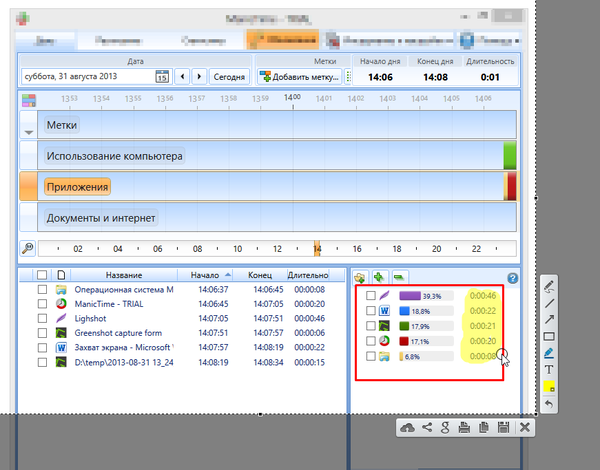Screen dimensions: 600x470
Task: Click red block in Приложения timeline
Action: pyautogui.click(x=512, y=186)
